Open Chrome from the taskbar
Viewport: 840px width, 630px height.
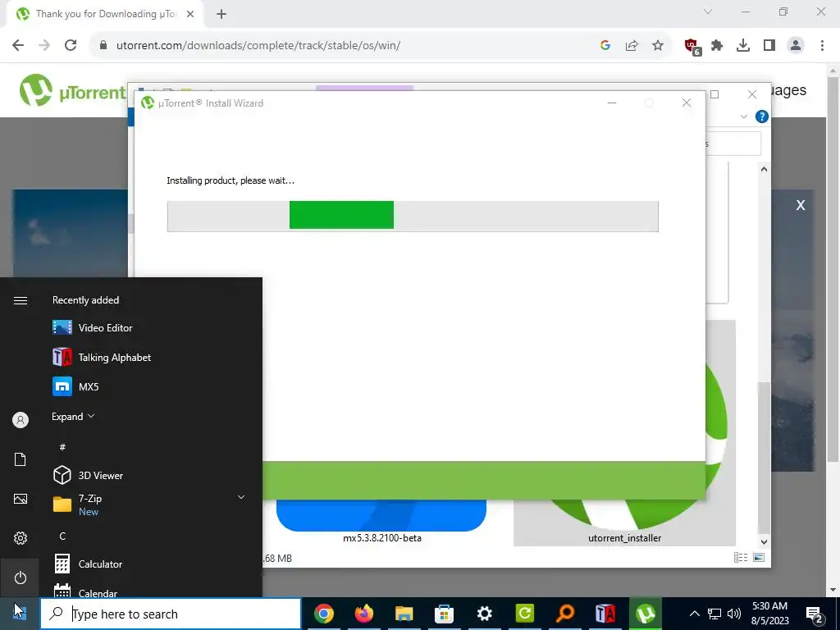[x=324, y=614]
